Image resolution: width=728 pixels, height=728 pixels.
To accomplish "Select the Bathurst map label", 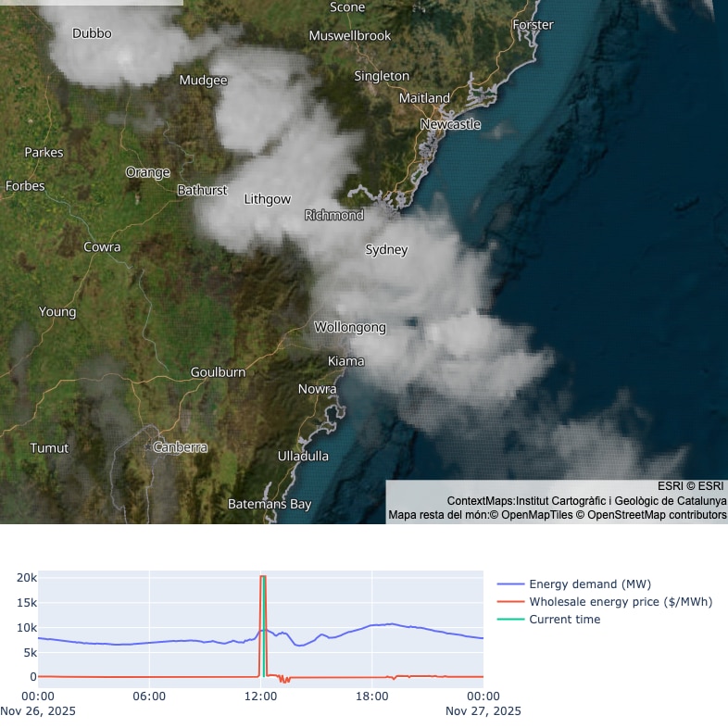I will 203,190.
